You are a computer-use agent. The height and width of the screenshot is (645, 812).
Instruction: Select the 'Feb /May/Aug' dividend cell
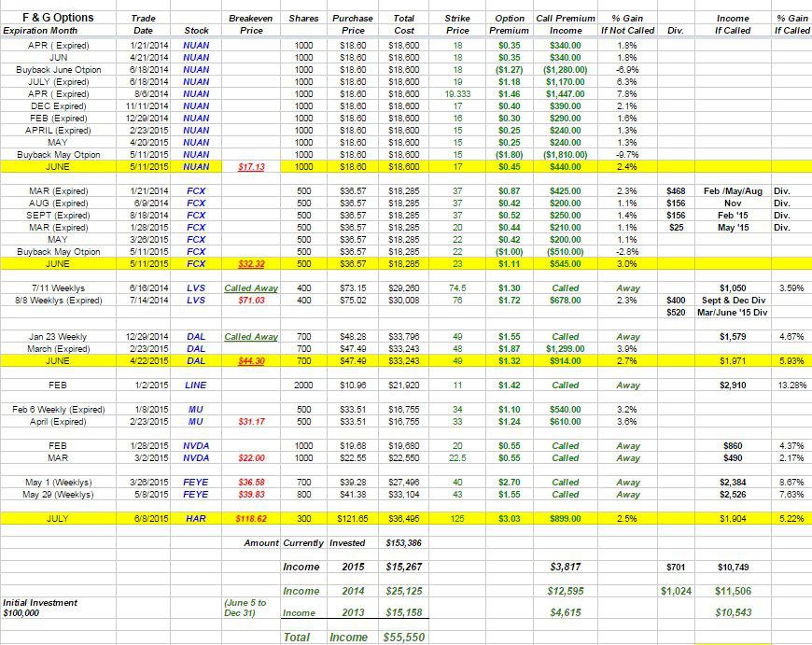pos(733,191)
